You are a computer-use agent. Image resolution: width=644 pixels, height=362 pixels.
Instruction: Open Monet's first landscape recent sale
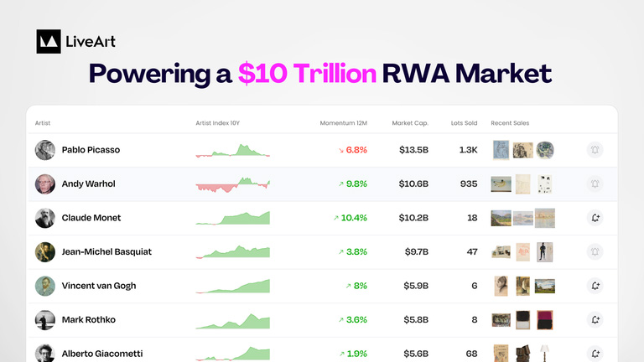501,218
